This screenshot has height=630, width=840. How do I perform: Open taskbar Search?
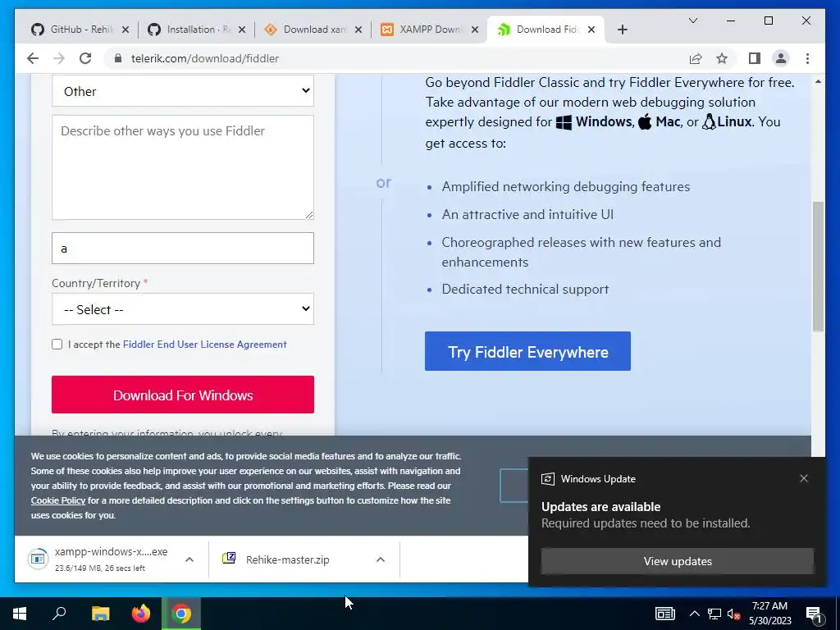click(x=59, y=614)
